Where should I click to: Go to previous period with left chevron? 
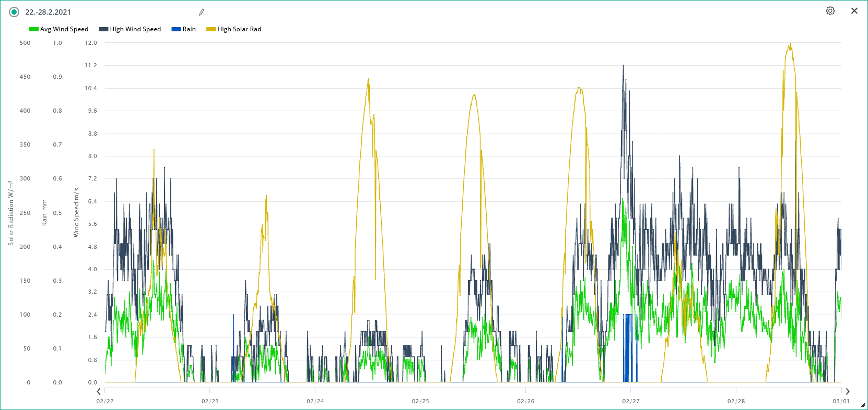coord(99,391)
